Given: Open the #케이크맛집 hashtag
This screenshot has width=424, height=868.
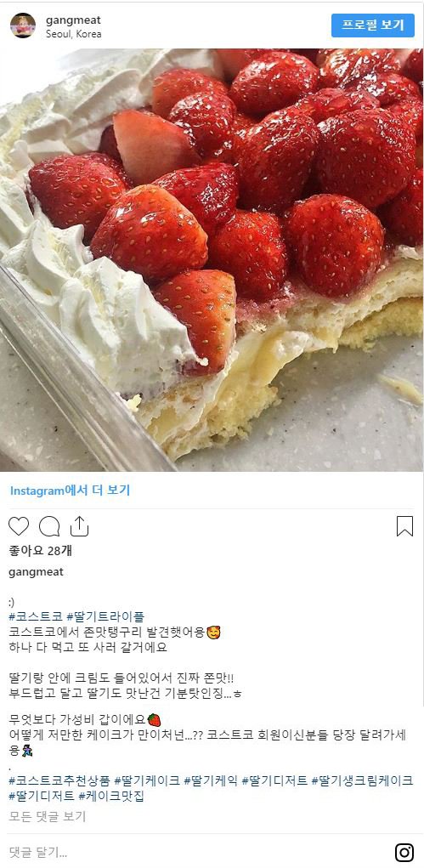Looking at the screenshot, I should click(x=111, y=797).
